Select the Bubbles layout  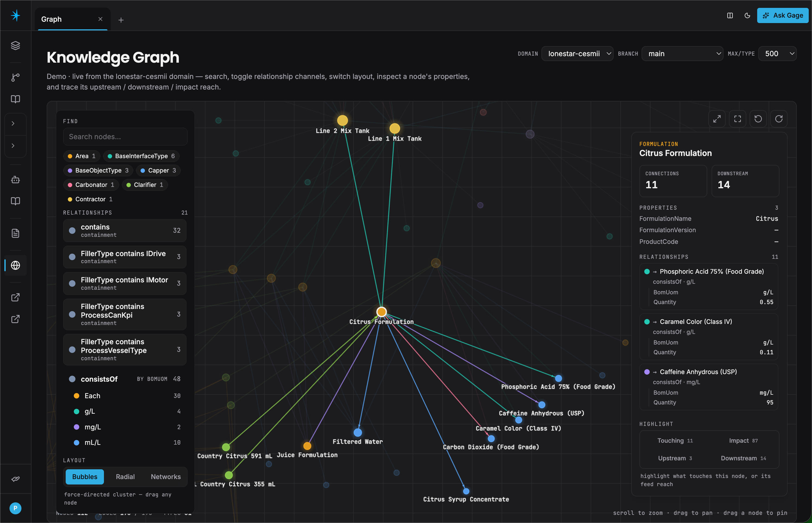(85, 477)
